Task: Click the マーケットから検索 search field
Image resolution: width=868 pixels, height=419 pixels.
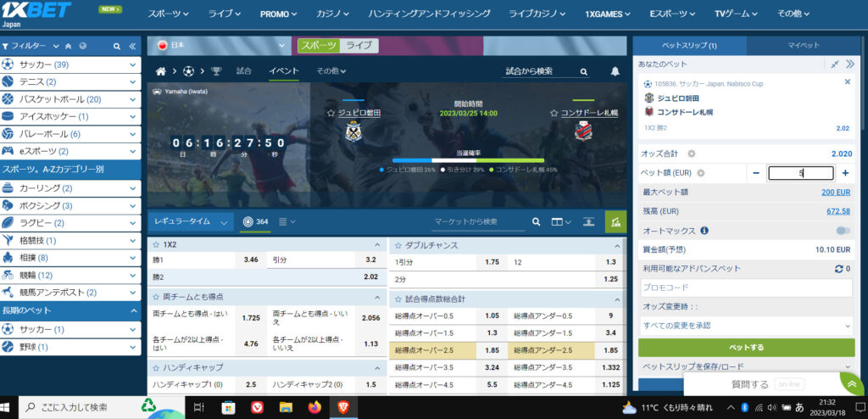Action: 478,221
